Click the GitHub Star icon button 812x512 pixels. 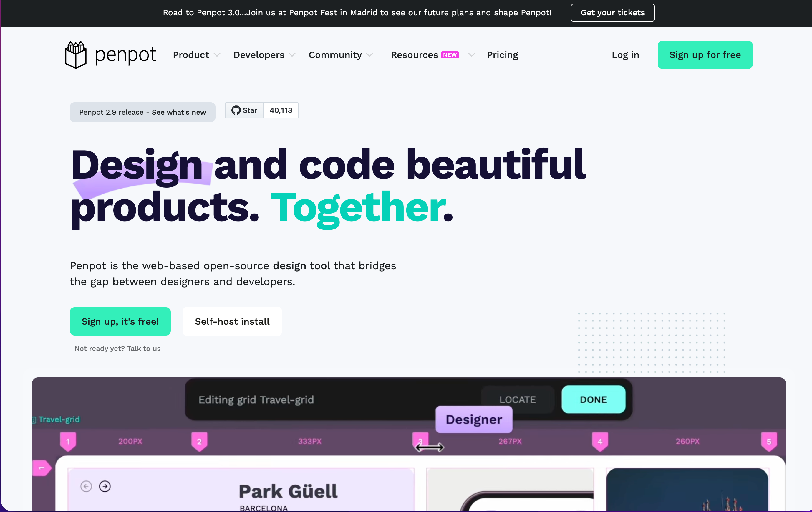[244, 110]
